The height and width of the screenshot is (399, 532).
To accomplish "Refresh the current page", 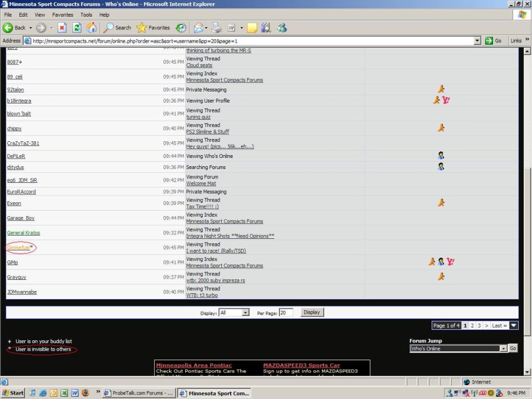I will (77, 28).
